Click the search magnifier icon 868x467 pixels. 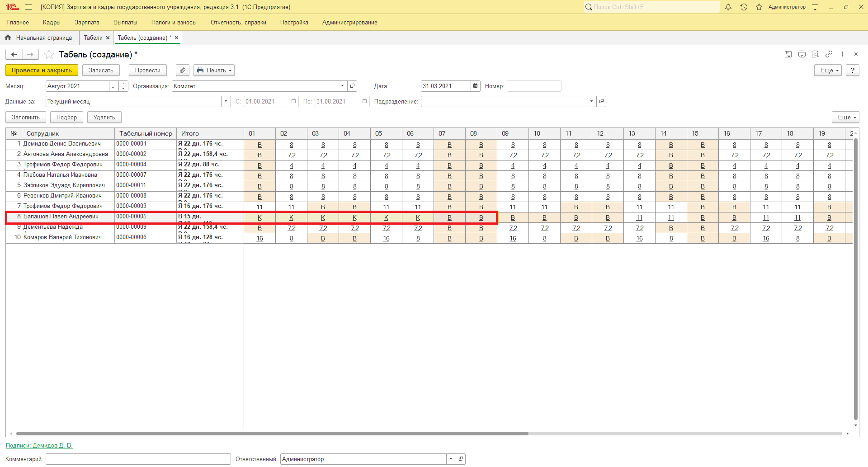pyautogui.click(x=589, y=7)
